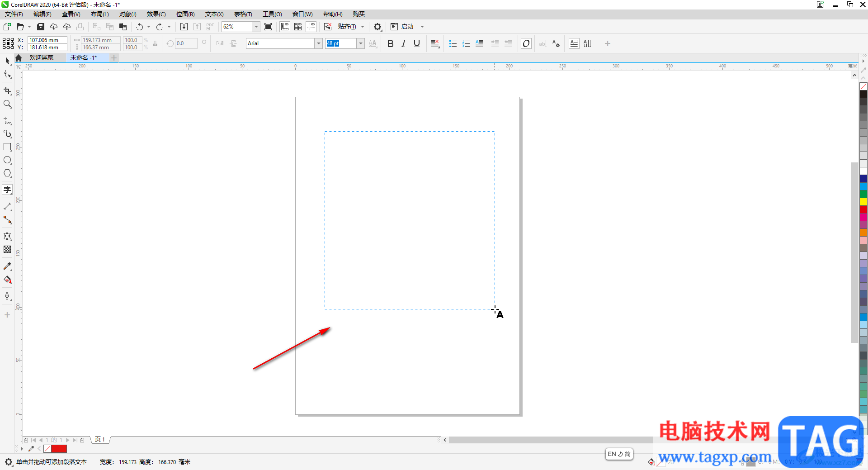
Task: Expand the undo history arrow
Action: pos(149,27)
